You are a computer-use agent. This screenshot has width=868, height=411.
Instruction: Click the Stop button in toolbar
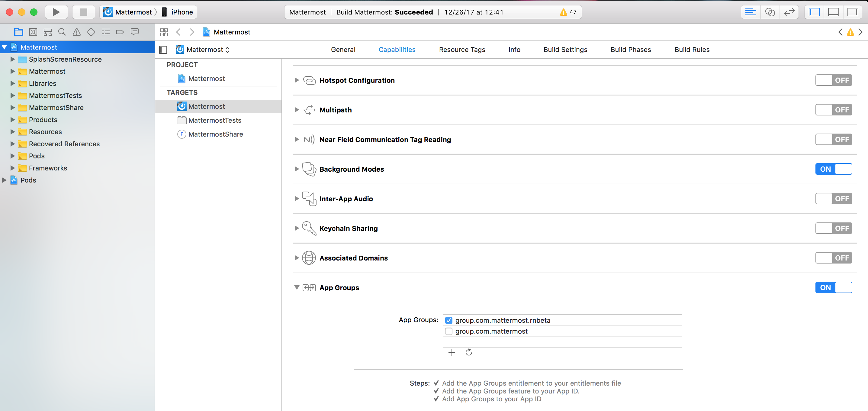[x=83, y=12]
